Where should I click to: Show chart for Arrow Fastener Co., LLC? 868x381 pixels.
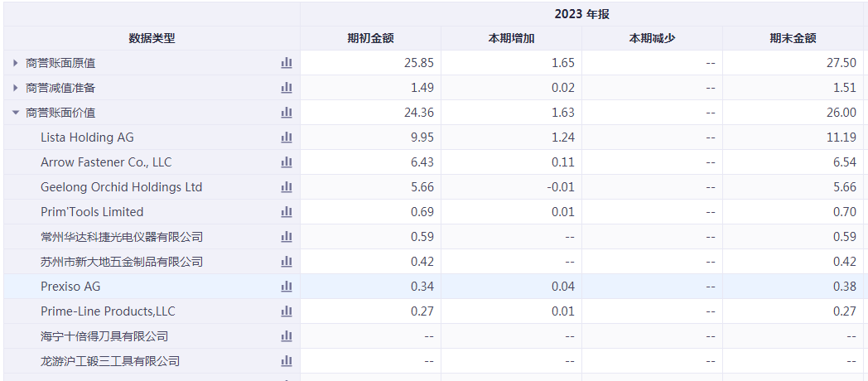pyautogui.click(x=287, y=162)
